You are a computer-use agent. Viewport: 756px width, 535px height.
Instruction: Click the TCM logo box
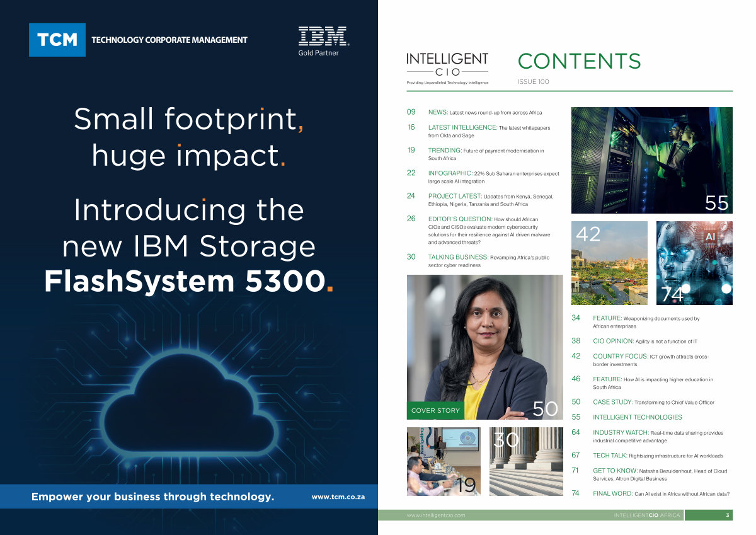57,40
